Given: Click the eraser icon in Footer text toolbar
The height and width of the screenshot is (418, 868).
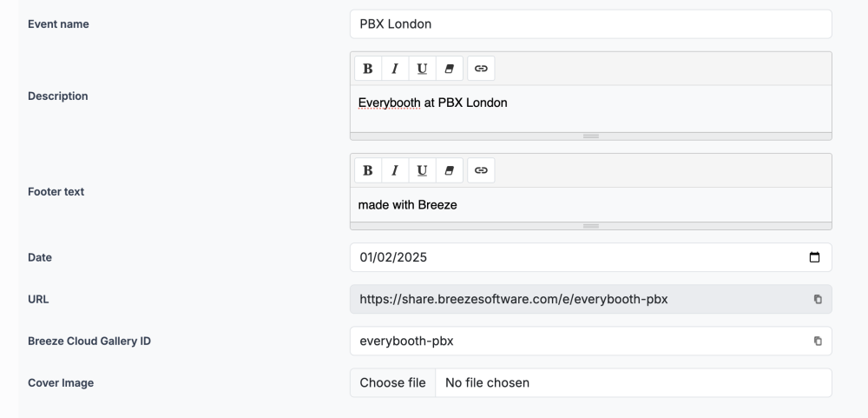Looking at the screenshot, I should pyautogui.click(x=449, y=170).
